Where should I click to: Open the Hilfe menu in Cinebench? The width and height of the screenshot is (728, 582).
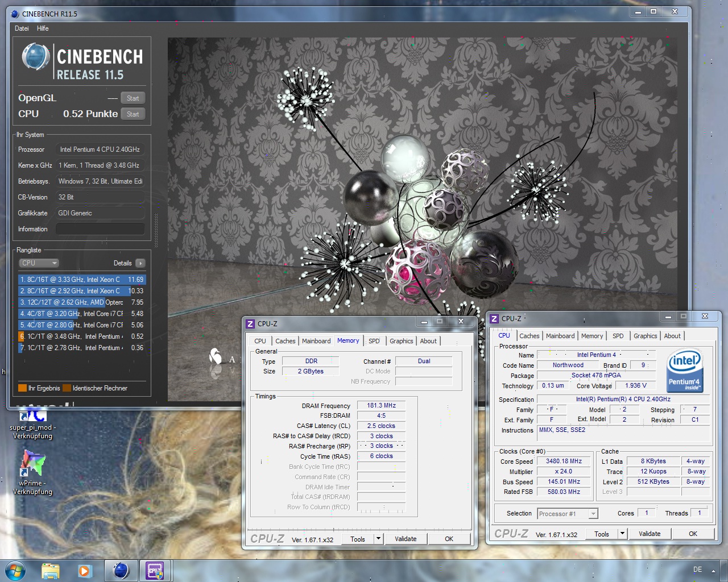click(43, 28)
